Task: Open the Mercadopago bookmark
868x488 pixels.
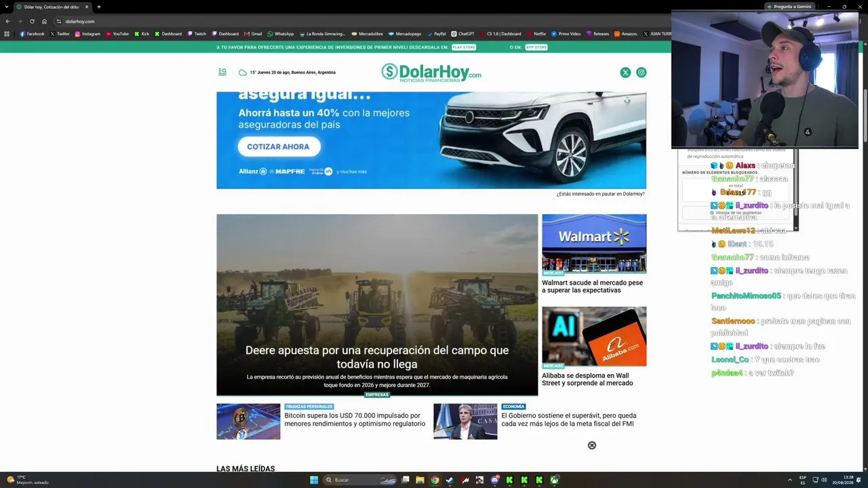Action: click(405, 34)
